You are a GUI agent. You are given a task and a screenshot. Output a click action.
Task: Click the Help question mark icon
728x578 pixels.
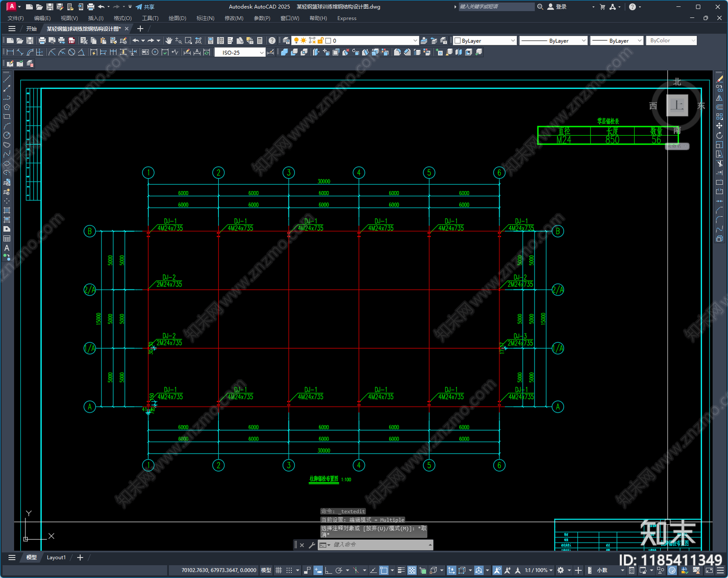[x=272, y=41]
